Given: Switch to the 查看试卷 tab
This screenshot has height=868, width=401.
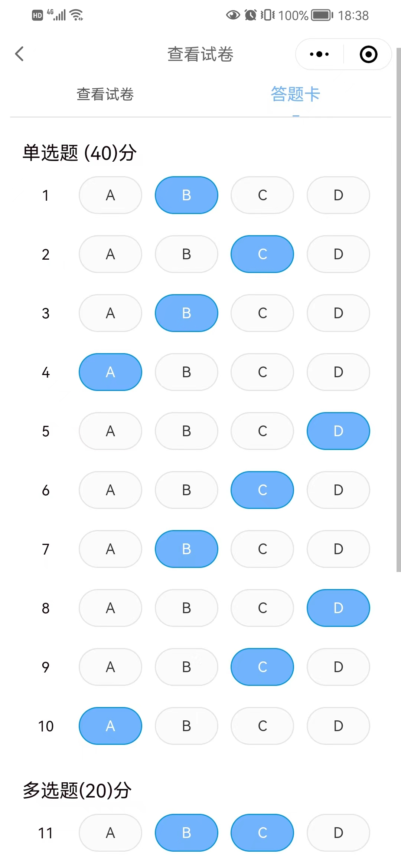Looking at the screenshot, I should pyautogui.click(x=105, y=94).
